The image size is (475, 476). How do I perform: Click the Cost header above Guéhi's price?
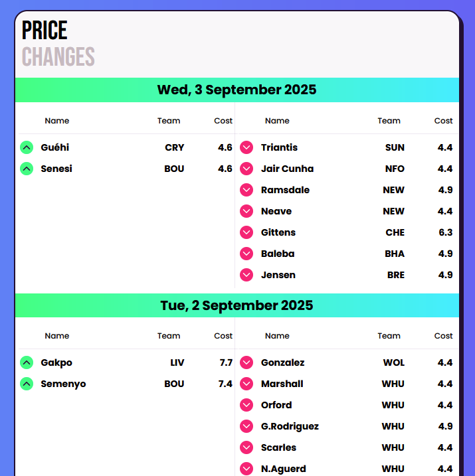point(223,121)
